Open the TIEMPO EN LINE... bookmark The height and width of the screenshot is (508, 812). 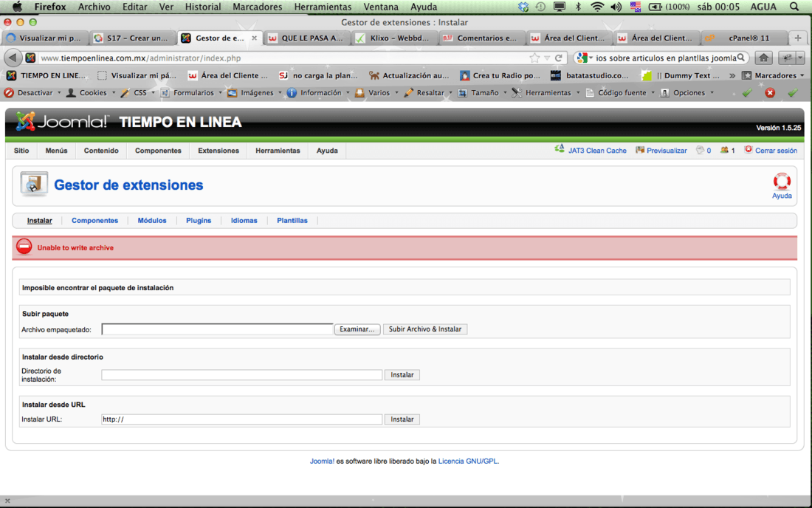46,75
